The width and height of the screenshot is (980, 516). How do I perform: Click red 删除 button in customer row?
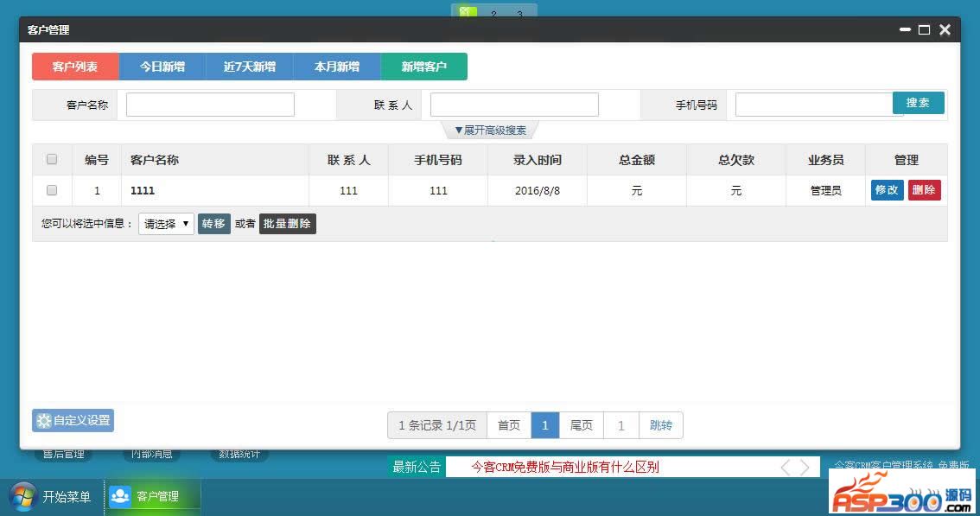tap(924, 190)
